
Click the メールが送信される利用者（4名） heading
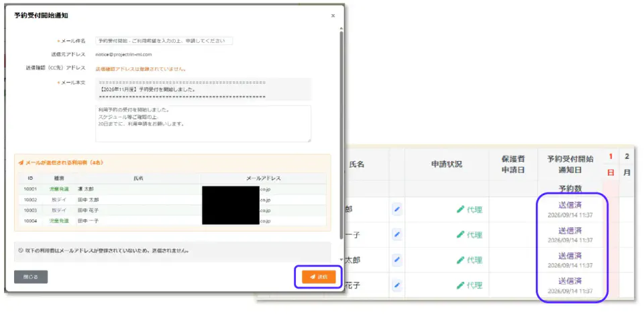pos(64,163)
